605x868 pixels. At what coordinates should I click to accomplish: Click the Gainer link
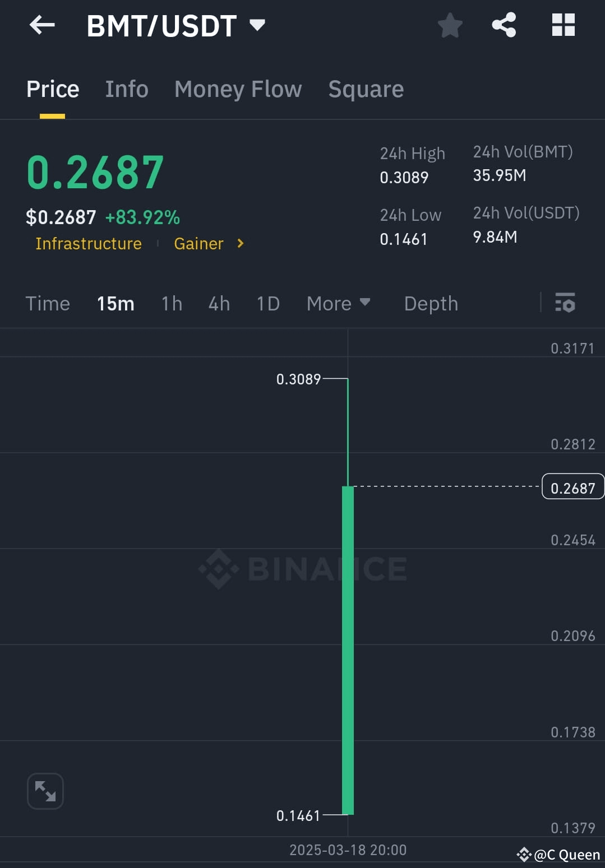[x=198, y=244]
